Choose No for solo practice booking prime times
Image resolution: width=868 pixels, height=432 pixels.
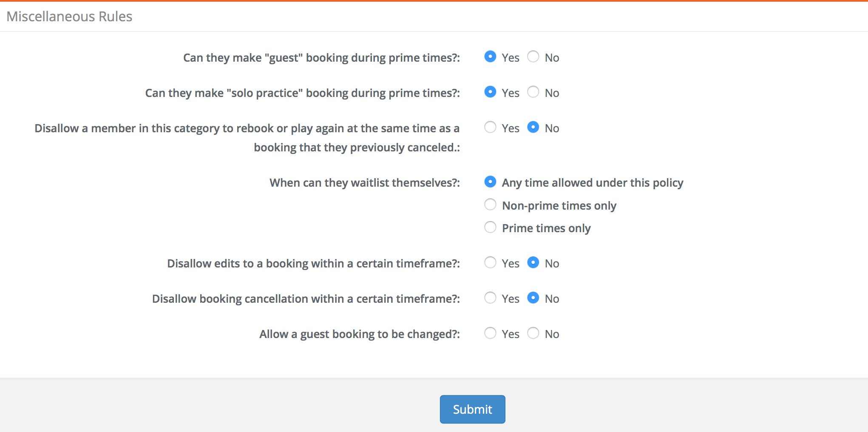point(533,92)
